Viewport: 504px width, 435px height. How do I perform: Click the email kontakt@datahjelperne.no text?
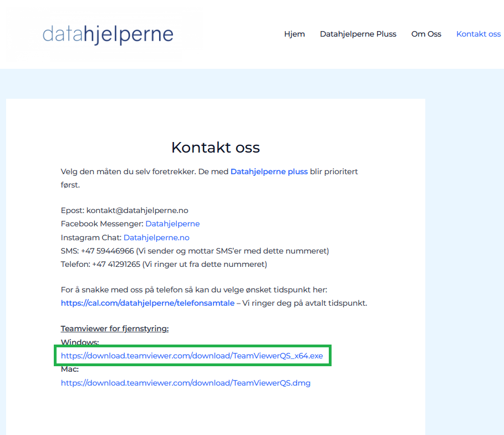click(138, 210)
